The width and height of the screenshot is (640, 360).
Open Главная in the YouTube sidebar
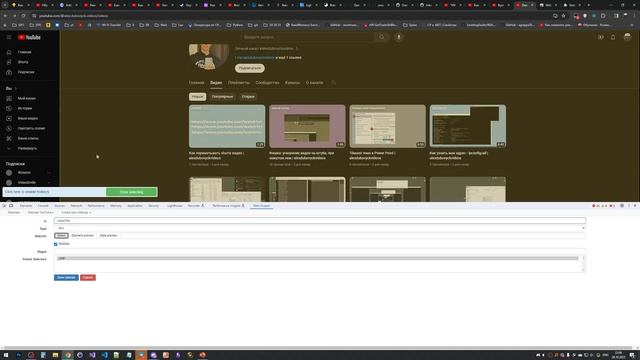coord(24,52)
